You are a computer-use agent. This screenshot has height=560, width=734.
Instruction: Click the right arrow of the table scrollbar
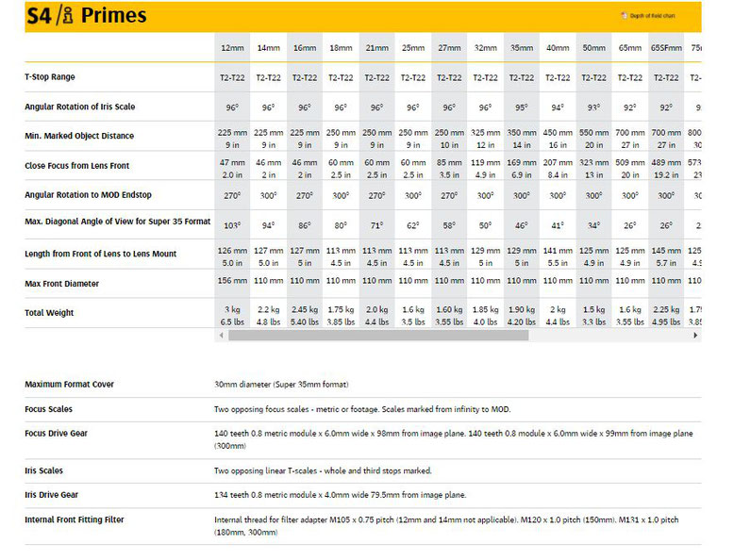[695, 335]
